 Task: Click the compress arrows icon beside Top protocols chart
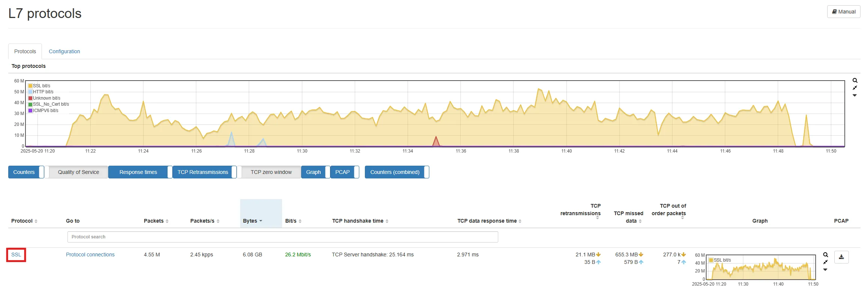[855, 88]
